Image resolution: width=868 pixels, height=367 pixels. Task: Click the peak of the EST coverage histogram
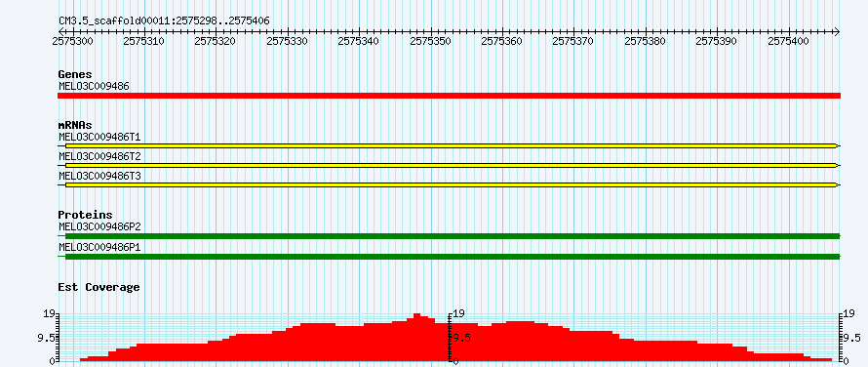coord(416,315)
